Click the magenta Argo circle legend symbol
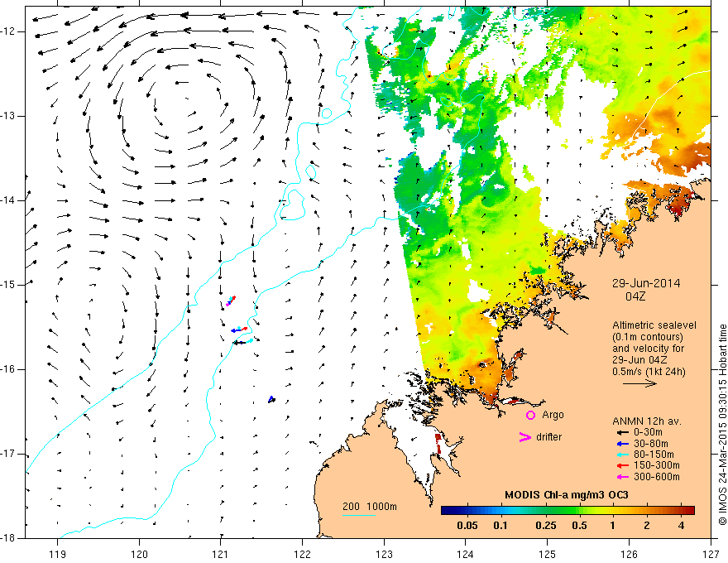The height and width of the screenshot is (563, 728). tap(530, 415)
